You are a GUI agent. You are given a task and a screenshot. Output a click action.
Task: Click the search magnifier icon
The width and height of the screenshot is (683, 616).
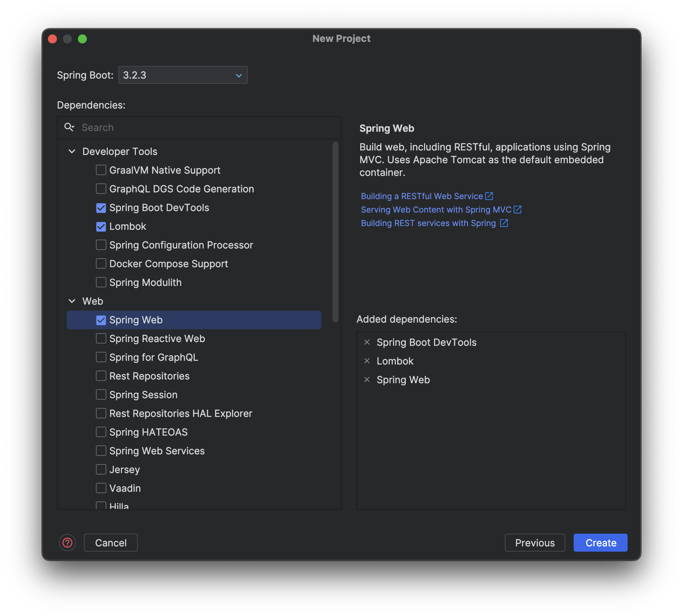(x=69, y=127)
